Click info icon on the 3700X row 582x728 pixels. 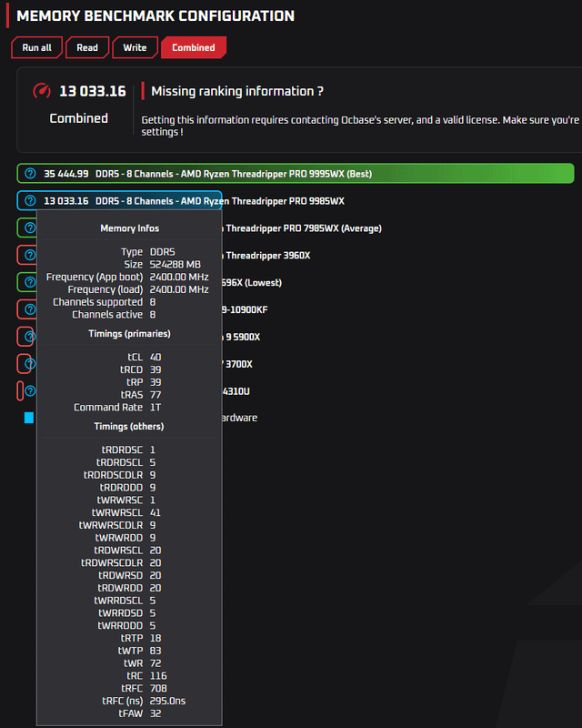(x=29, y=364)
